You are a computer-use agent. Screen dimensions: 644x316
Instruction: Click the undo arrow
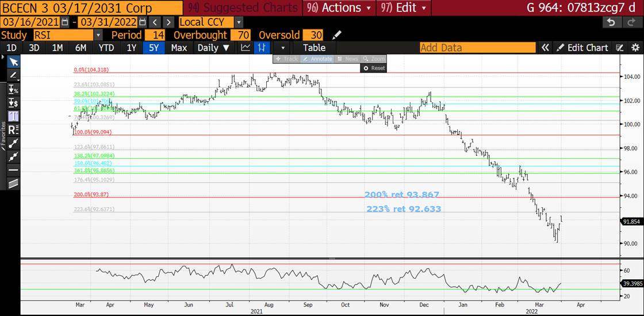pos(611,22)
